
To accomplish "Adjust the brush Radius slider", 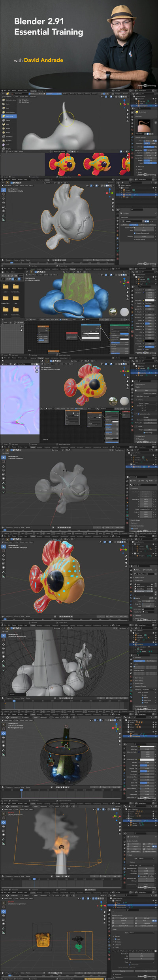I will click(148, 141).
